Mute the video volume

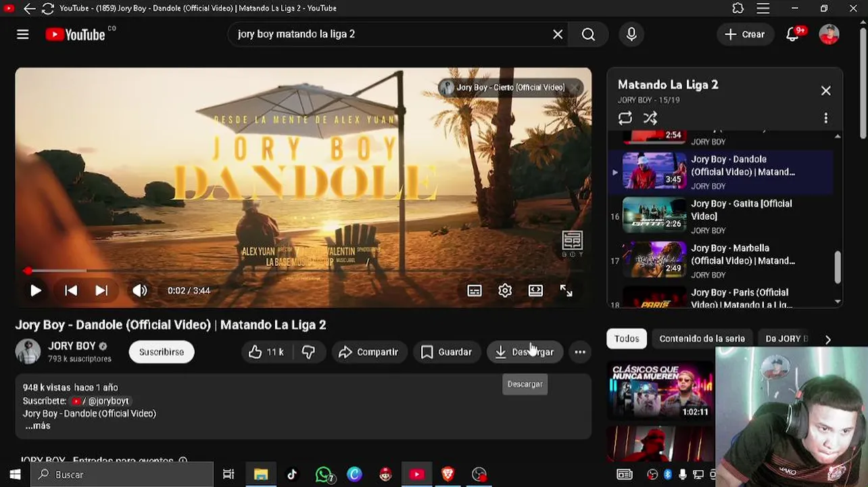[139, 291]
